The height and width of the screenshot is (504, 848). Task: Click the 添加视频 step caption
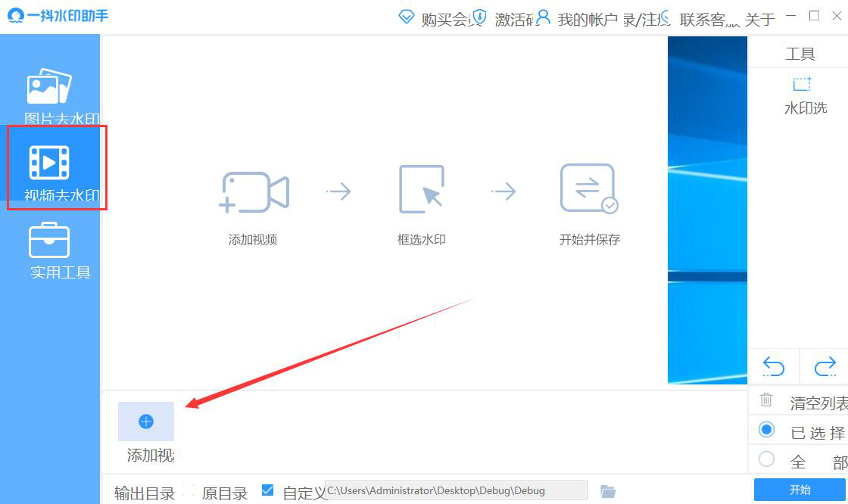point(253,240)
